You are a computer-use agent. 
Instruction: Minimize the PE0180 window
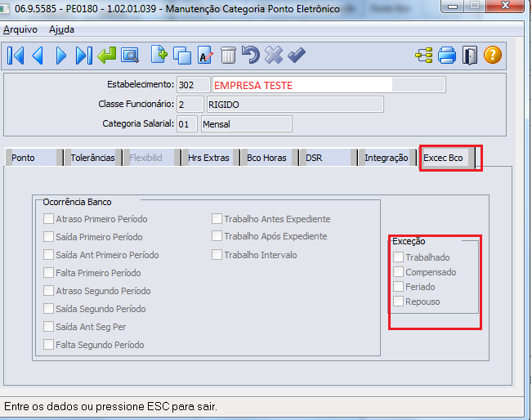[453, 6]
